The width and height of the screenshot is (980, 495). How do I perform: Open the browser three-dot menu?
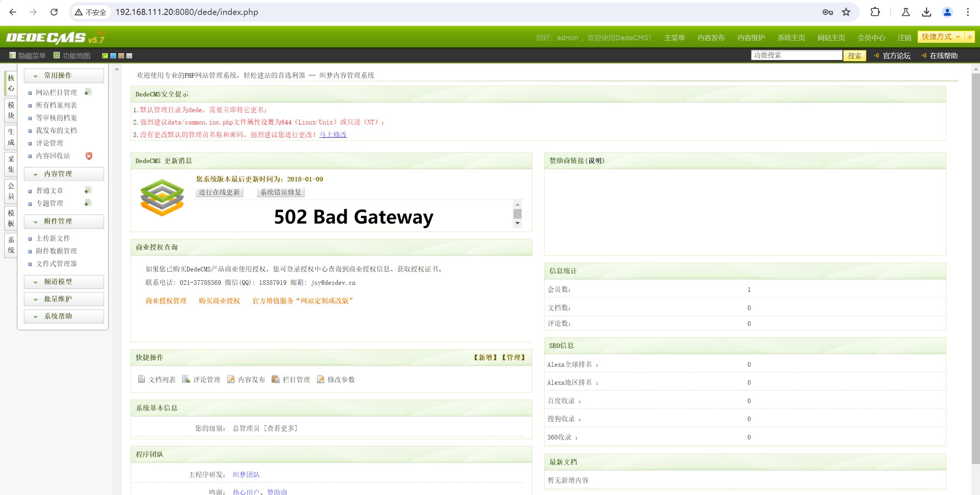(968, 12)
